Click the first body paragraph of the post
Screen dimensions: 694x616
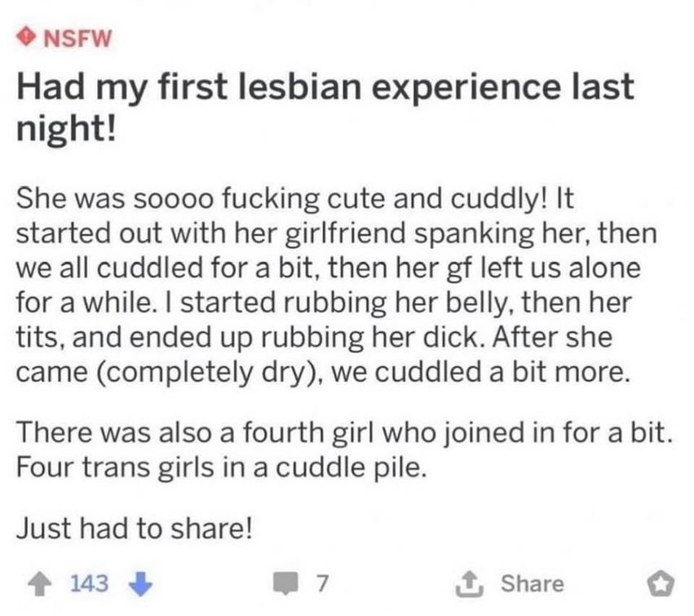336,286
